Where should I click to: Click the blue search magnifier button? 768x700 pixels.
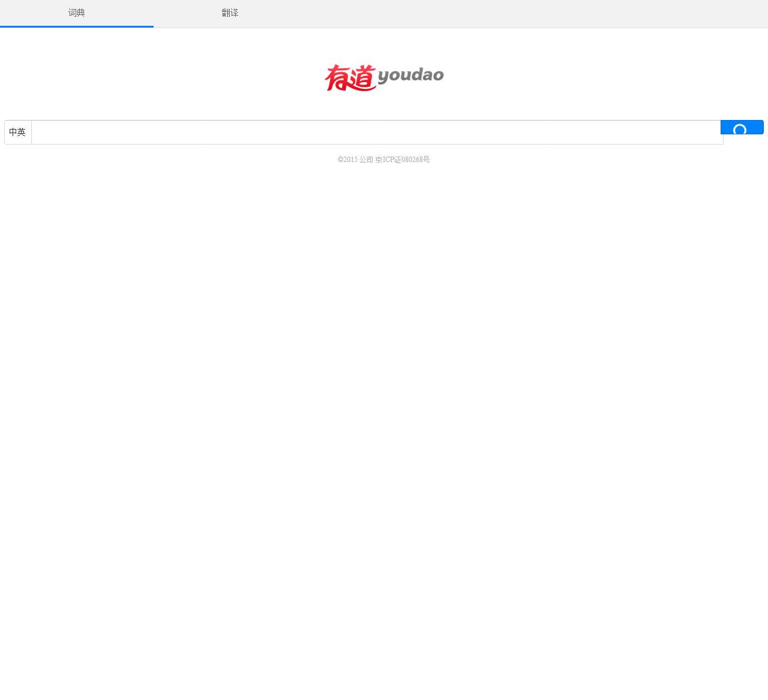[x=742, y=127]
